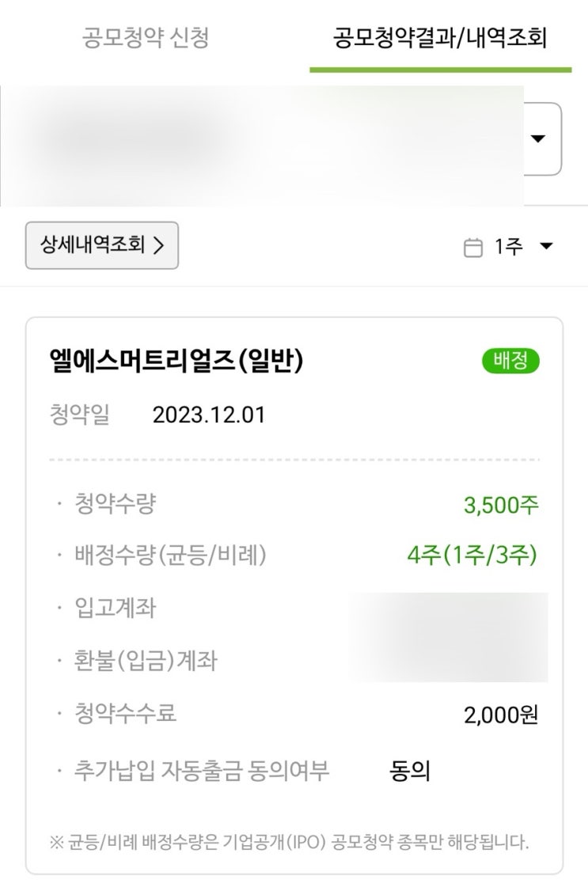Image resolution: width=588 pixels, height=887 pixels.
Task: Click the 균등/비례 IPO footnote text
Action: point(289,842)
